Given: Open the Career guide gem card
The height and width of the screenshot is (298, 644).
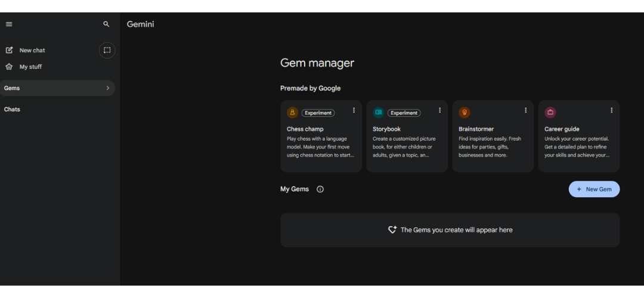Looking at the screenshot, I should [578, 136].
